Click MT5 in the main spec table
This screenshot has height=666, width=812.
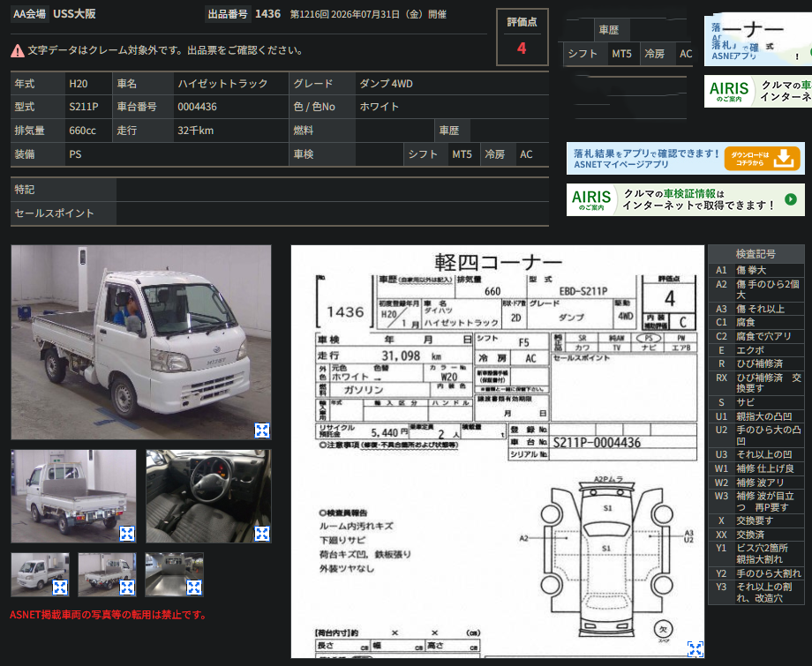click(x=462, y=154)
